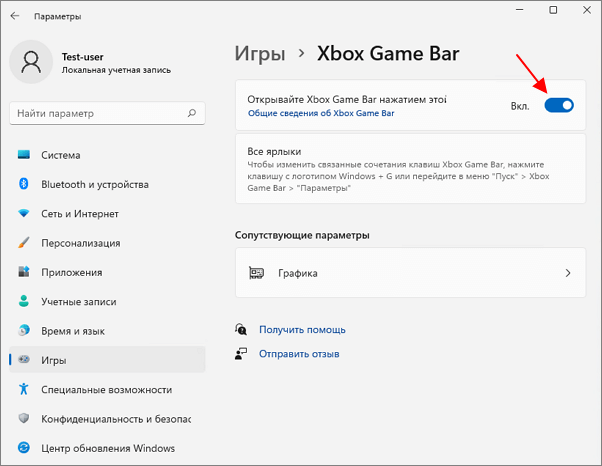Click the Test-user profile avatar
The image size is (602, 466).
click(x=31, y=62)
